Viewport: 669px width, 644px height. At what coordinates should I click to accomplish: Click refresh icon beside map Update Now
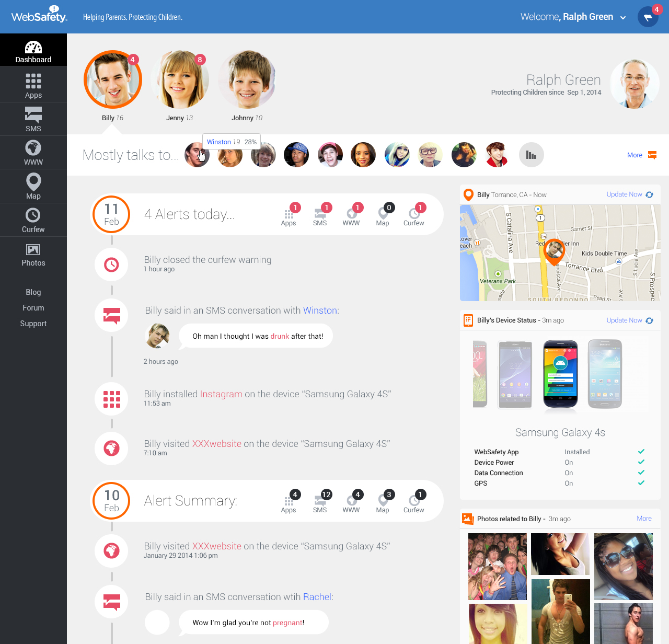[649, 194]
